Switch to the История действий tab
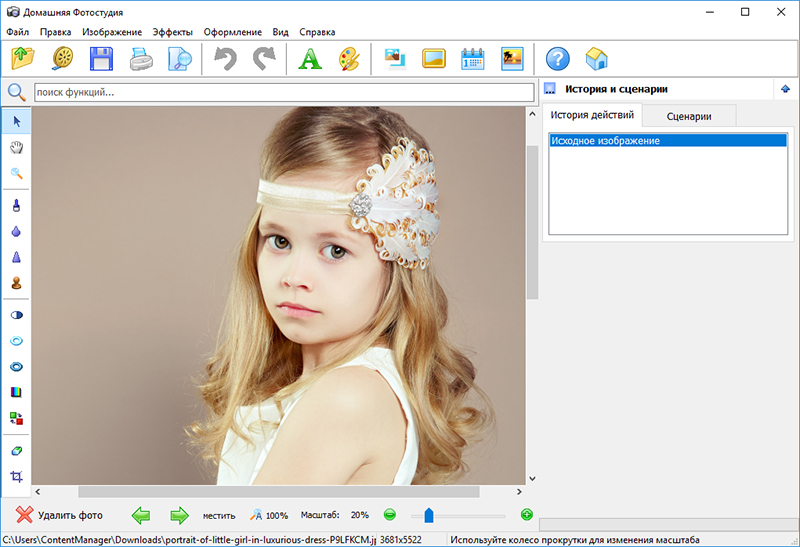800x547 pixels. 592,115
